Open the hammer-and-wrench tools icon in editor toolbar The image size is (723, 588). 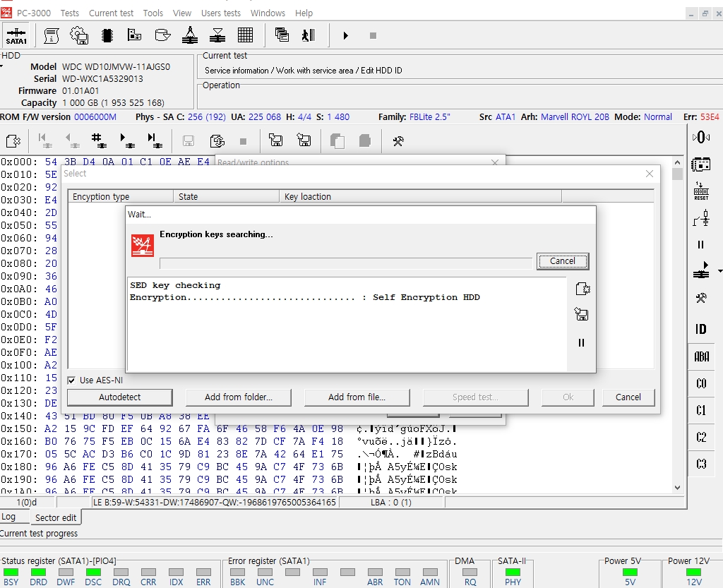pyautogui.click(x=398, y=141)
